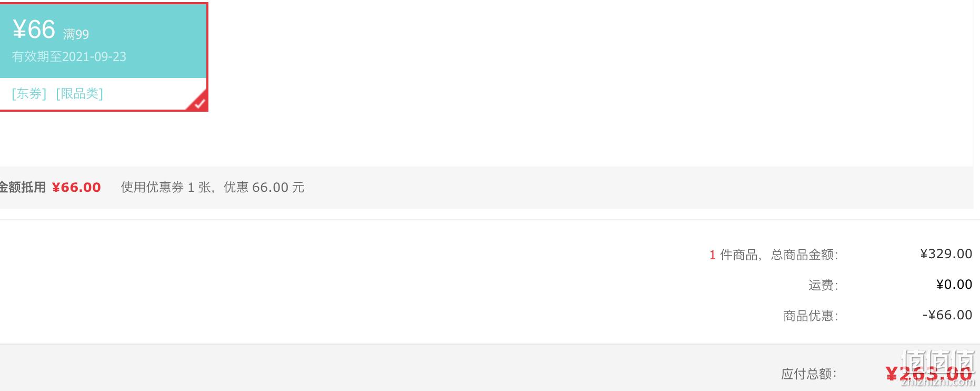This screenshot has height=391, width=980.
Task: Select the ¥66 coupon card
Action: [104, 57]
